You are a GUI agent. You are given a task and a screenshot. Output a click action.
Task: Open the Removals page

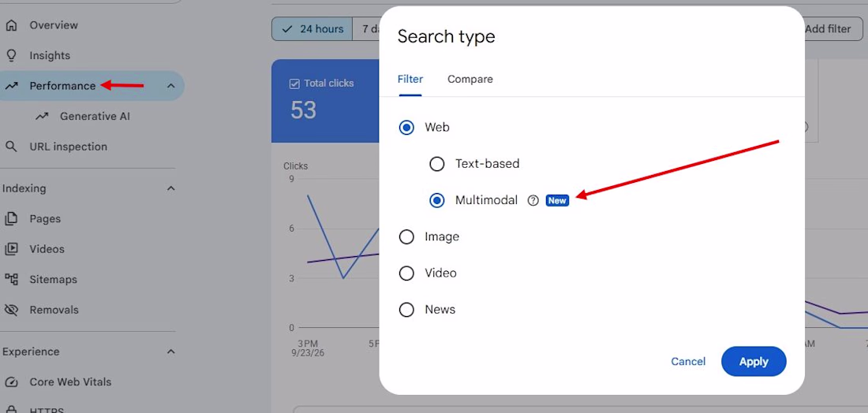(54, 311)
